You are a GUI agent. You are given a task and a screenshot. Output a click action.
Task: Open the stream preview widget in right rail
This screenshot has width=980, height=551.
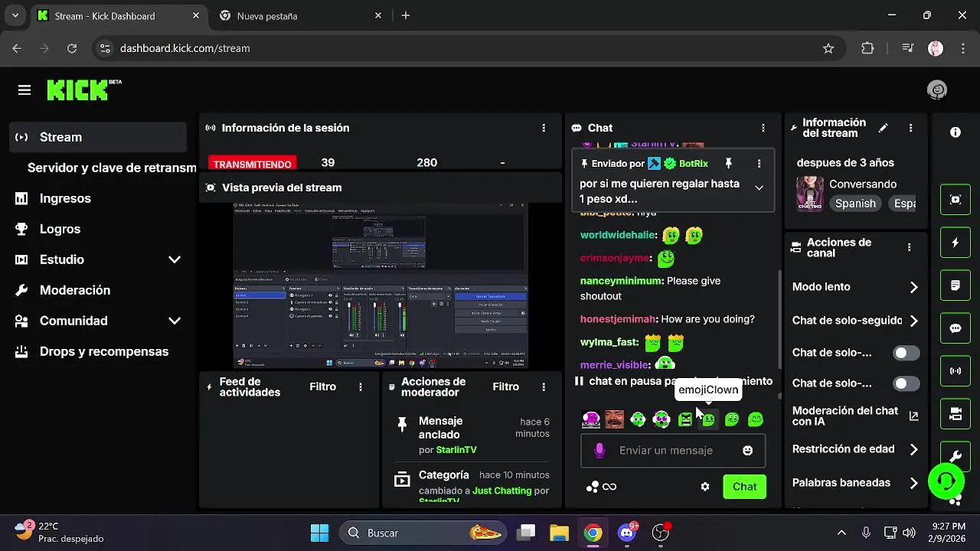coord(955,200)
